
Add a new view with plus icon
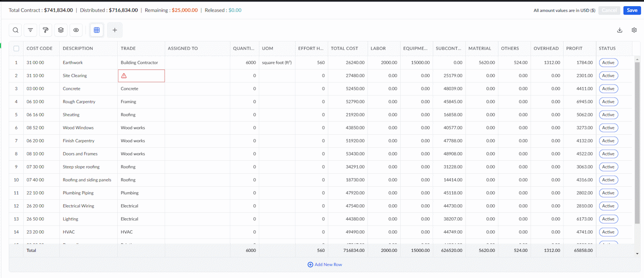click(114, 30)
